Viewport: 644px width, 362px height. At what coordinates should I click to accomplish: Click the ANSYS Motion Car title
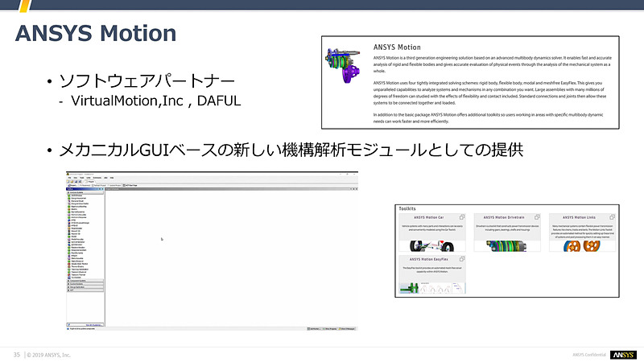(x=429, y=217)
